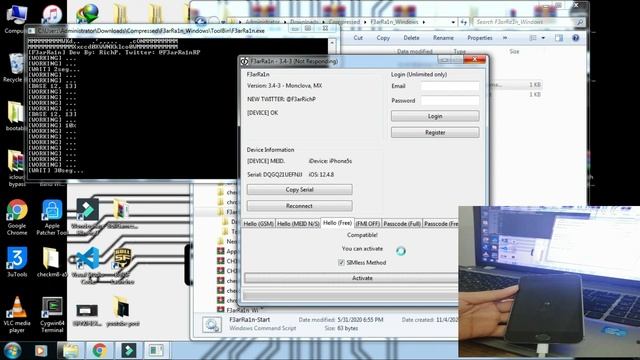Image resolution: width=640 pixels, height=360 pixels.
Task: Open the checkm8-a5 folder icon
Action: 51,262
